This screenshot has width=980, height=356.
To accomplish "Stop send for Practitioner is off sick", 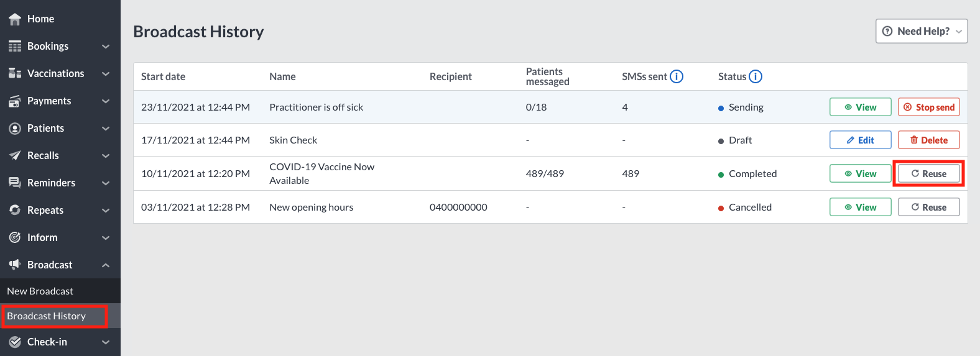I will (x=928, y=107).
